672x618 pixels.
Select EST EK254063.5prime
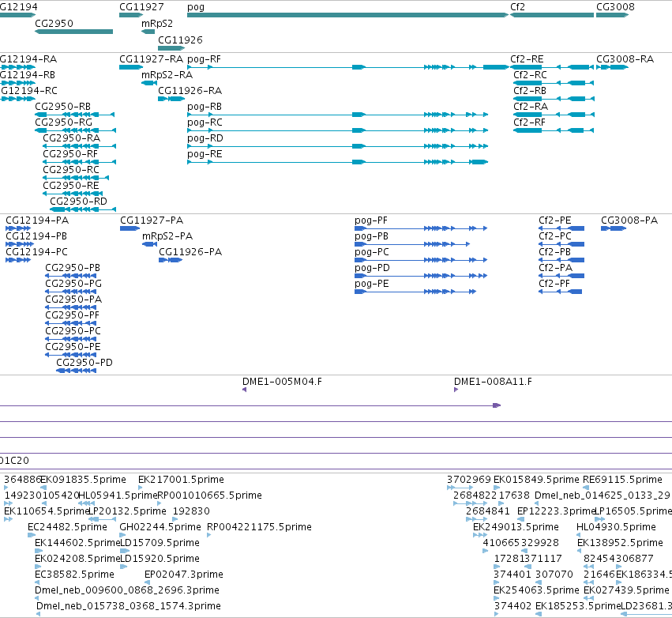496,598
